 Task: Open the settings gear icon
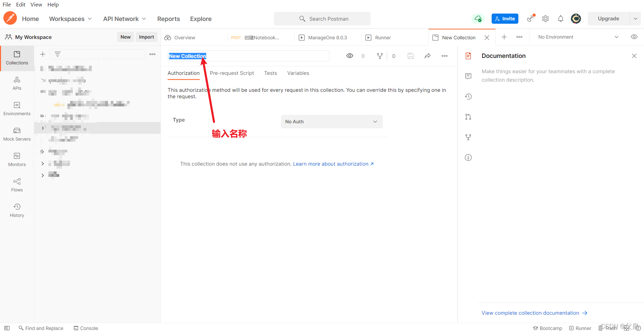click(x=545, y=19)
